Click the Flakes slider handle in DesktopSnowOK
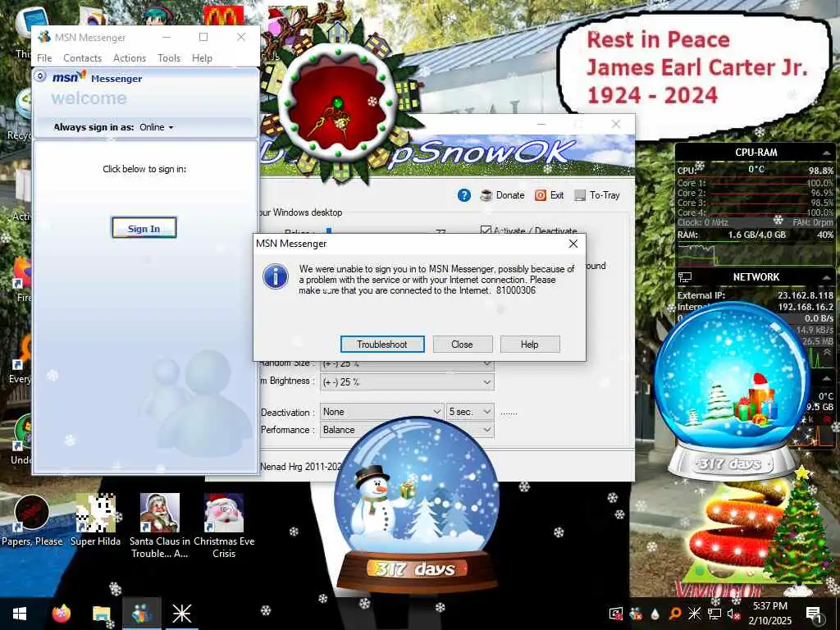The width and height of the screenshot is (840, 630). (329, 231)
